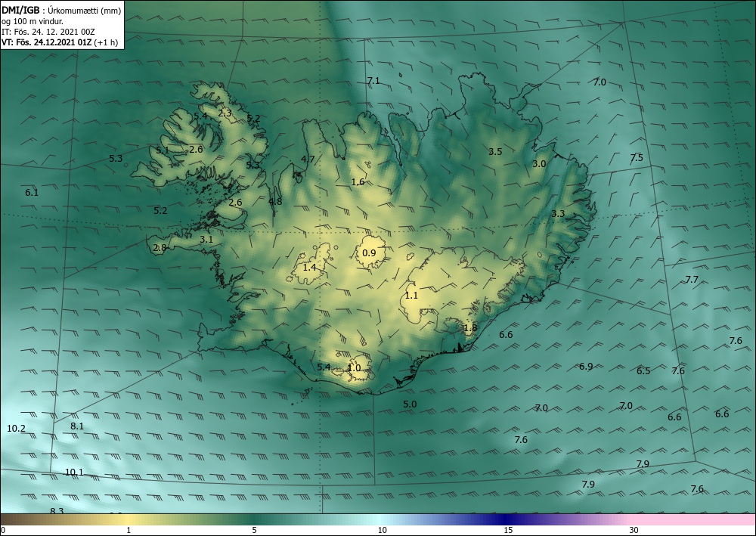Viewport: 756px width, 536px height.
Task: Click the 7.1 value north of Iceland
Action: (x=373, y=81)
